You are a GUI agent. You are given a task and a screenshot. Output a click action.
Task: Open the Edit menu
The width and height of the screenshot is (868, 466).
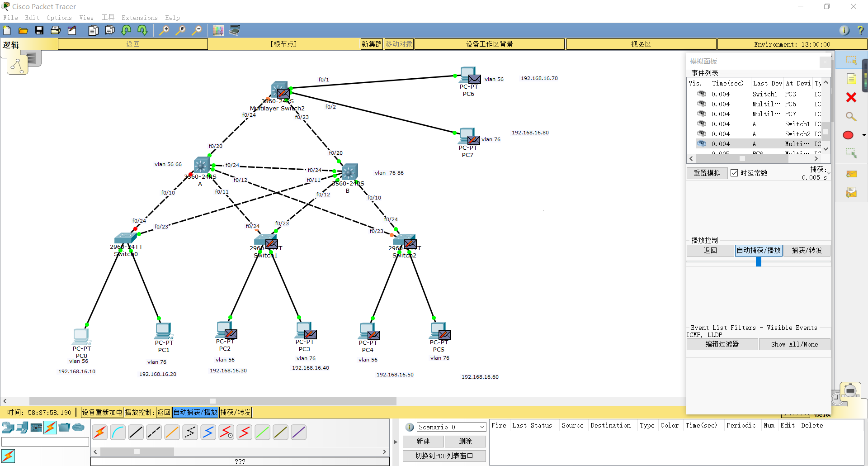pos(32,18)
